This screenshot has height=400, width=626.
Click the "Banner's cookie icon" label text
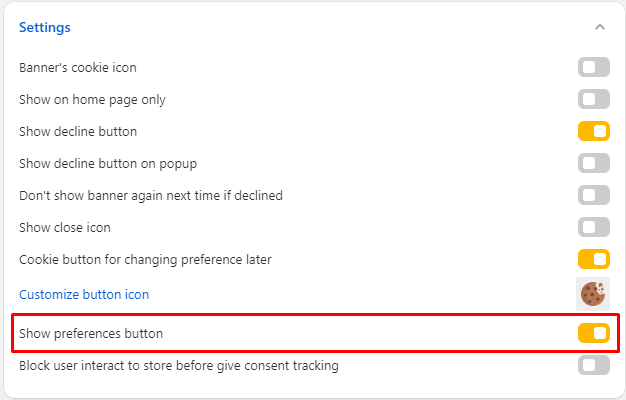coord(78,67)
